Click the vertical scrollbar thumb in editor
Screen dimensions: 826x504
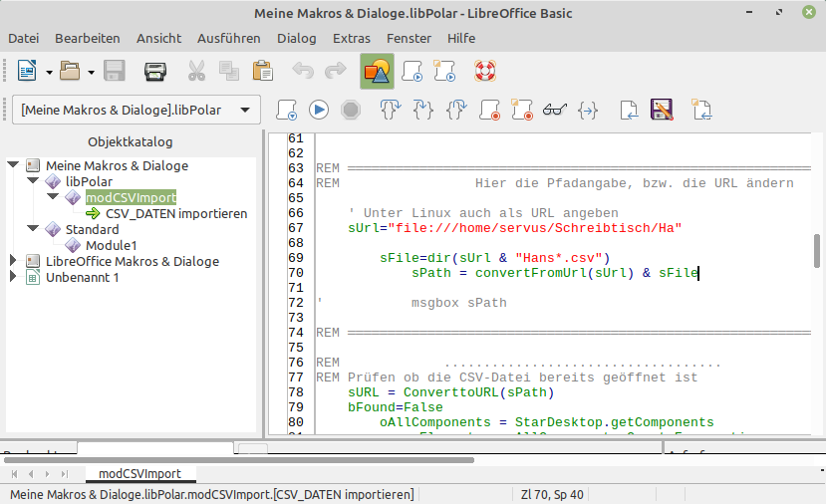pos(817,251)
